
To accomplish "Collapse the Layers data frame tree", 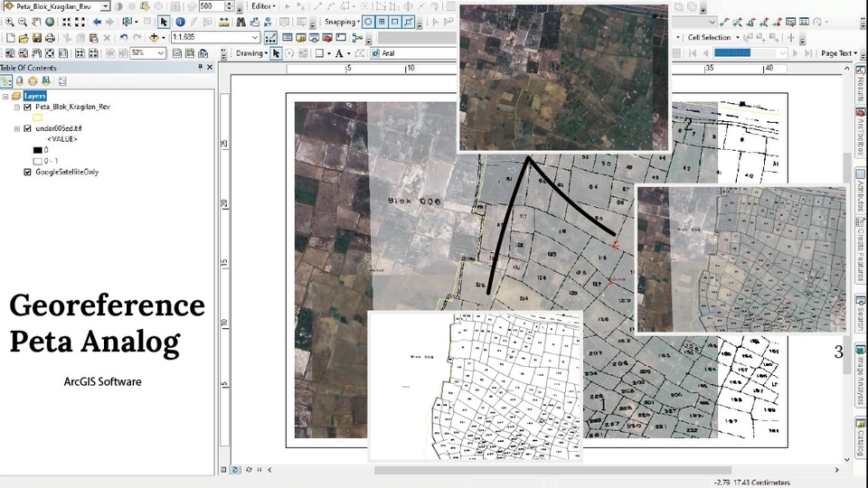I will point(5,96).
